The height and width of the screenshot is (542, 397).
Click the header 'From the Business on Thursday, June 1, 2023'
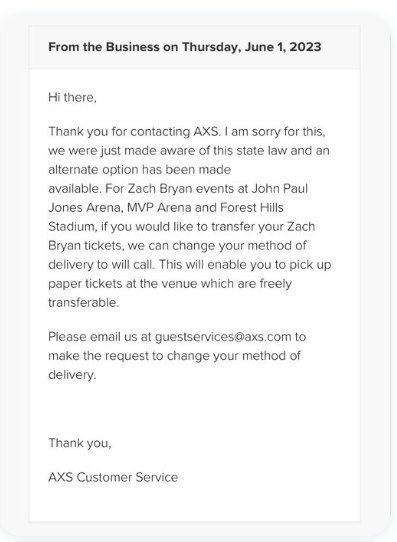[x=185, y=47]
